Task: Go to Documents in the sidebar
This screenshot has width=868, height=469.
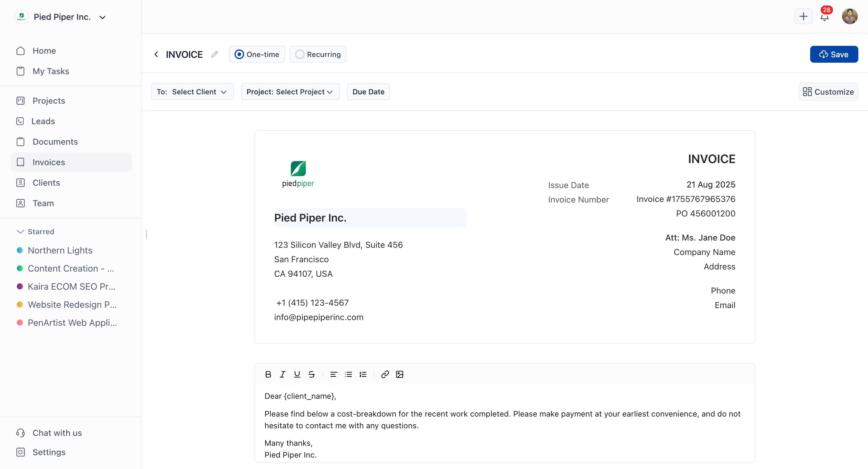Action: pos(55,141)
